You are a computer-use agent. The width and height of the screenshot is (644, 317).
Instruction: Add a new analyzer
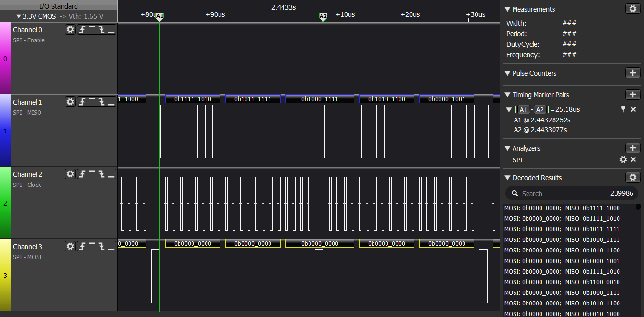633,148
